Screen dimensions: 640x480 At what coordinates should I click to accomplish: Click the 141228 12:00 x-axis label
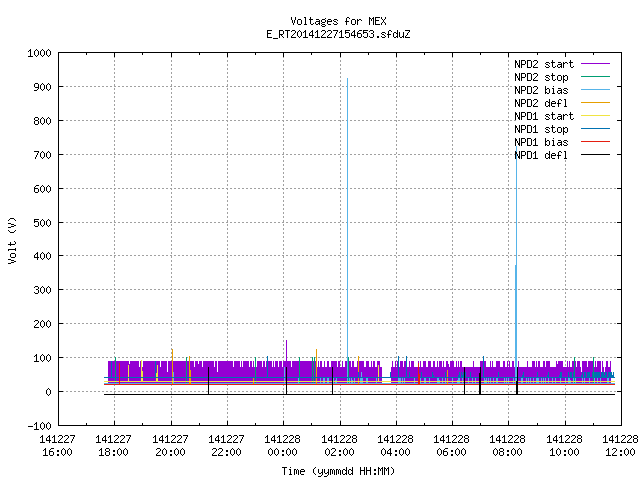click(x=620, y=446)
